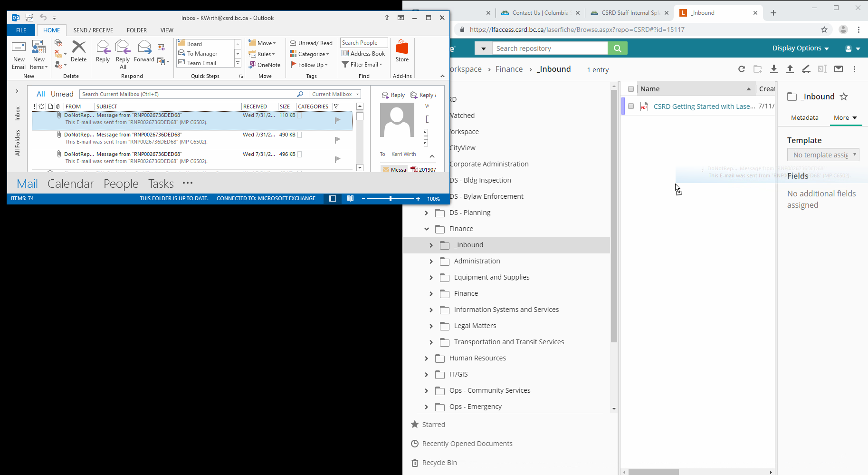The width and height of the screenshot is (868, 475).
Task: Check the box for CSRD Getting Started document
Action: [631, 107]
